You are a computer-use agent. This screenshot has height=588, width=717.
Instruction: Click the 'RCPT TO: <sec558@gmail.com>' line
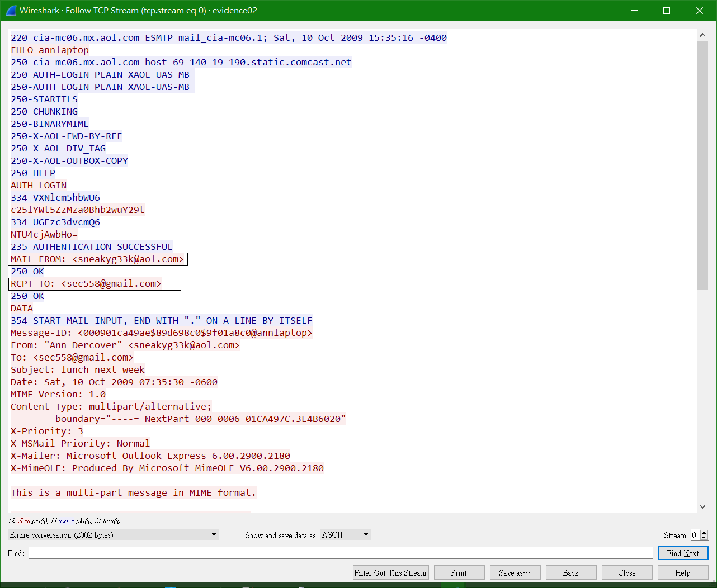point(86,283)
